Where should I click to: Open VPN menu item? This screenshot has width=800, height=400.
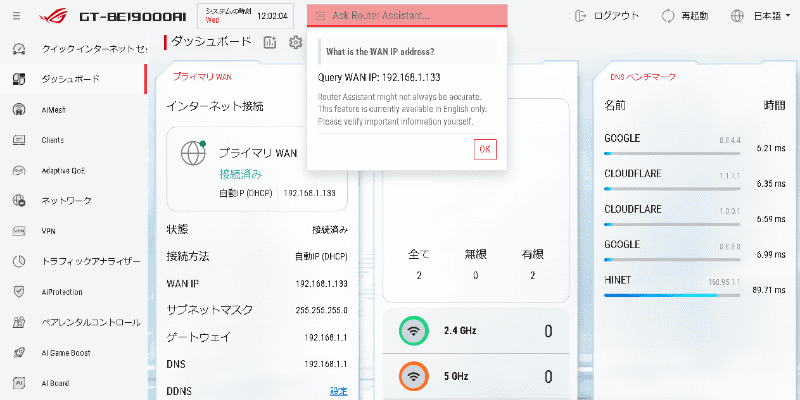click(x=48, y=231)
